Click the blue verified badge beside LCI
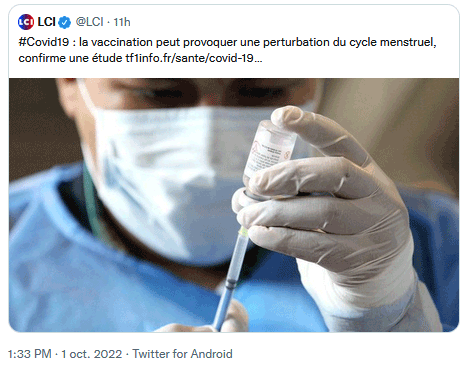 pos(64,22)
